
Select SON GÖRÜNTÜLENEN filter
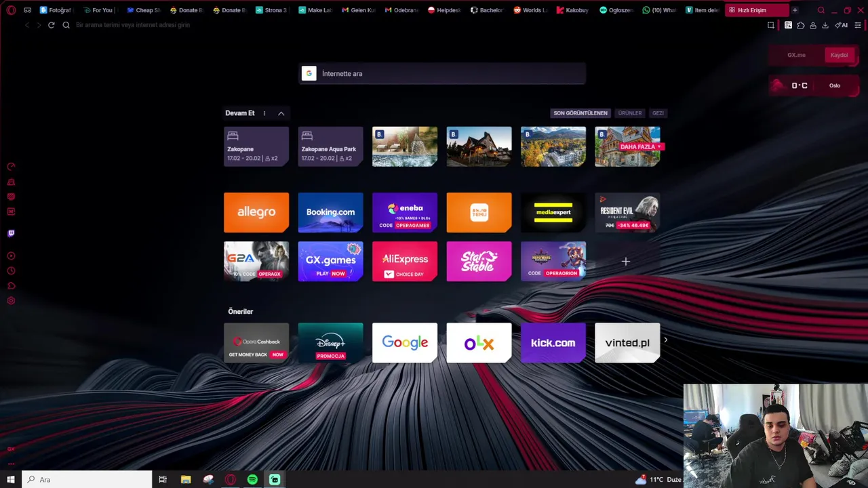click(x=580, y=113)
